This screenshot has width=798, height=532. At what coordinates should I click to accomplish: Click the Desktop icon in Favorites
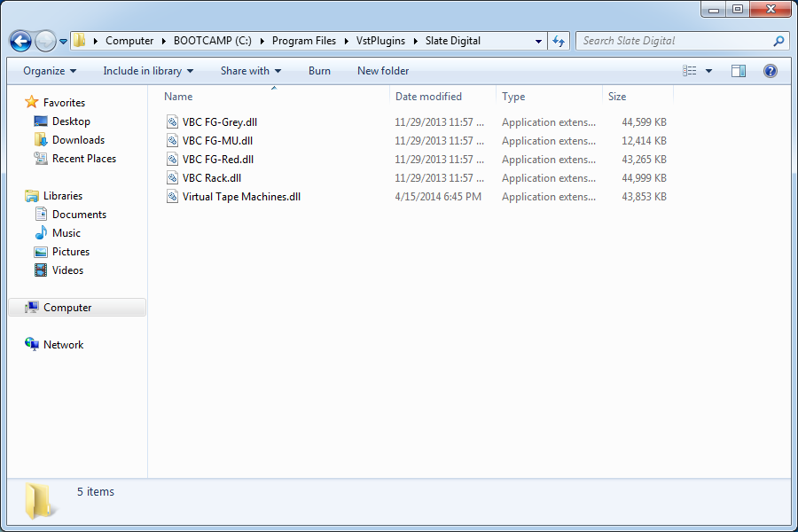pyautogui.click(x=41, y=121)
